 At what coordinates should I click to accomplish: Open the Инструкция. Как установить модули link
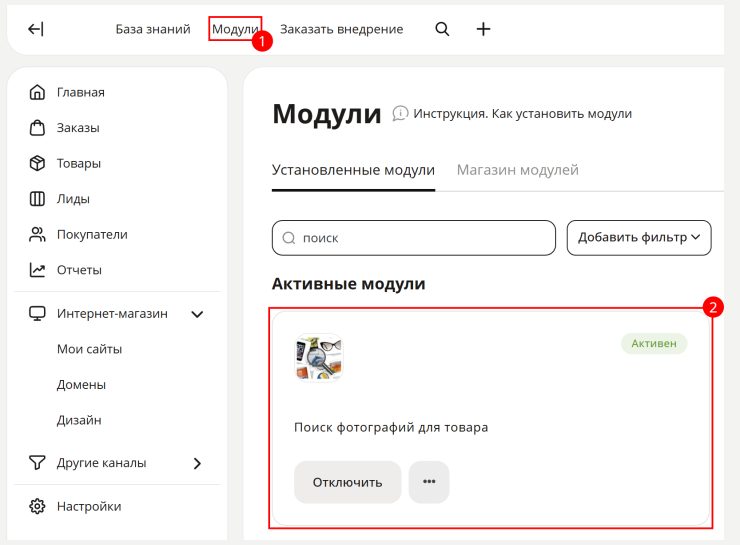(522, 114)
